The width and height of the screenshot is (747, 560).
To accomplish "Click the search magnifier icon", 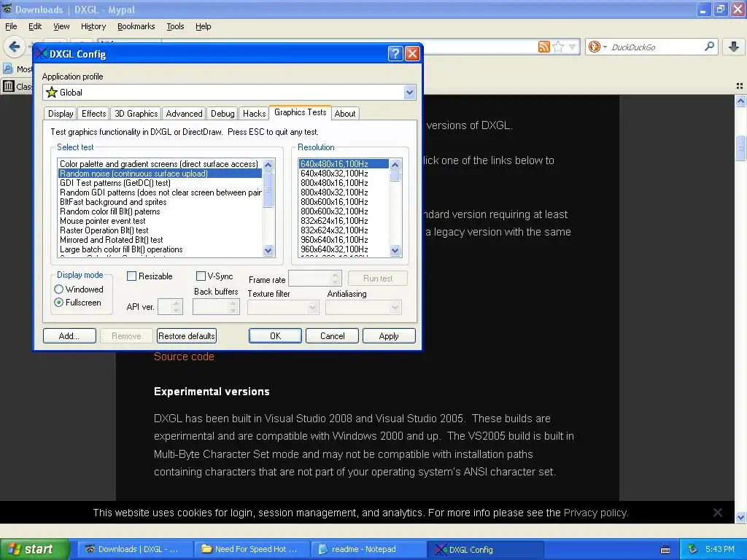I will 709,47.
